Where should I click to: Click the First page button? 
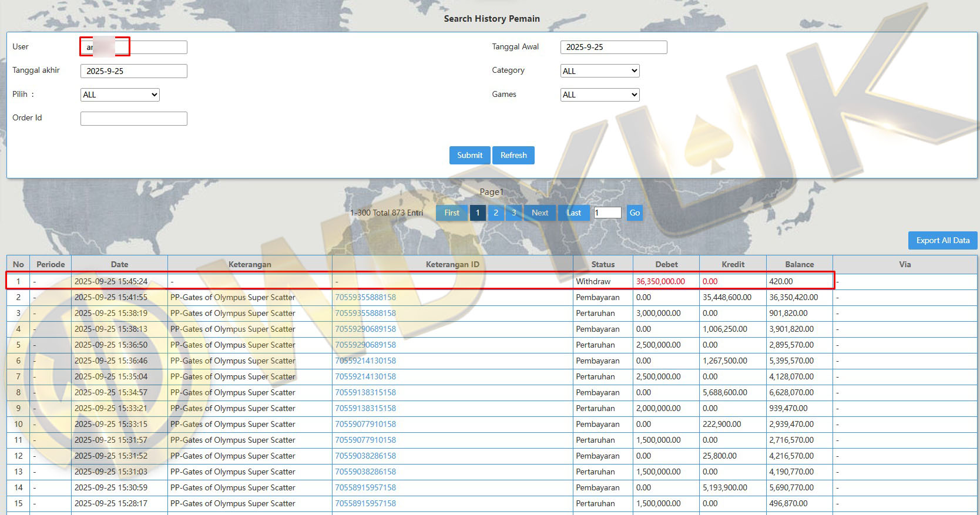point(452,213)
